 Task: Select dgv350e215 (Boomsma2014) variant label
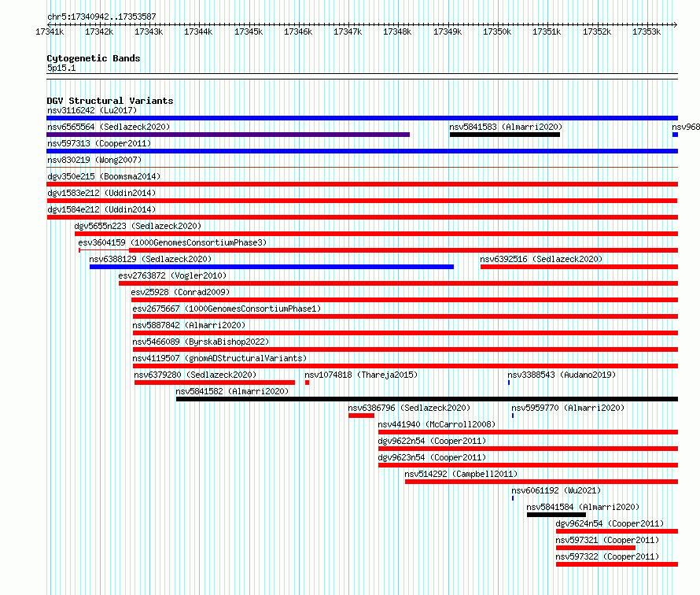[104, 176]
